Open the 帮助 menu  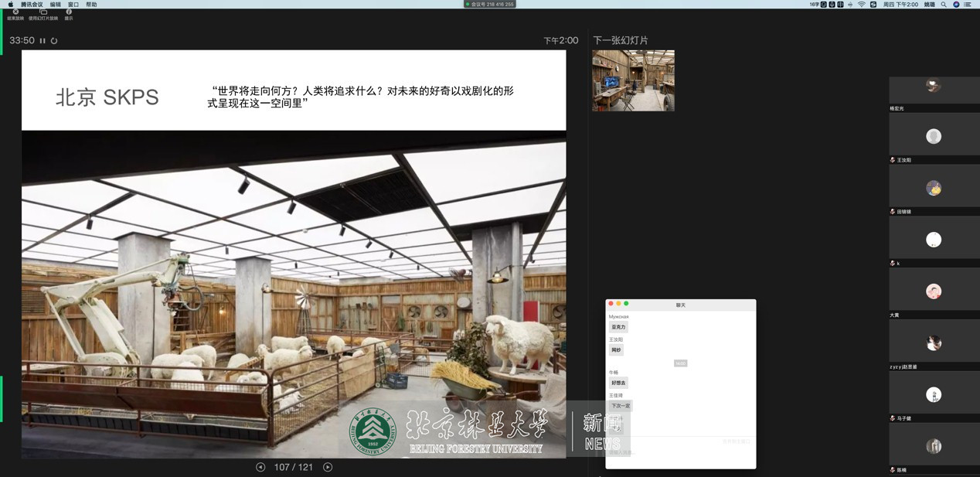point(91,5)
